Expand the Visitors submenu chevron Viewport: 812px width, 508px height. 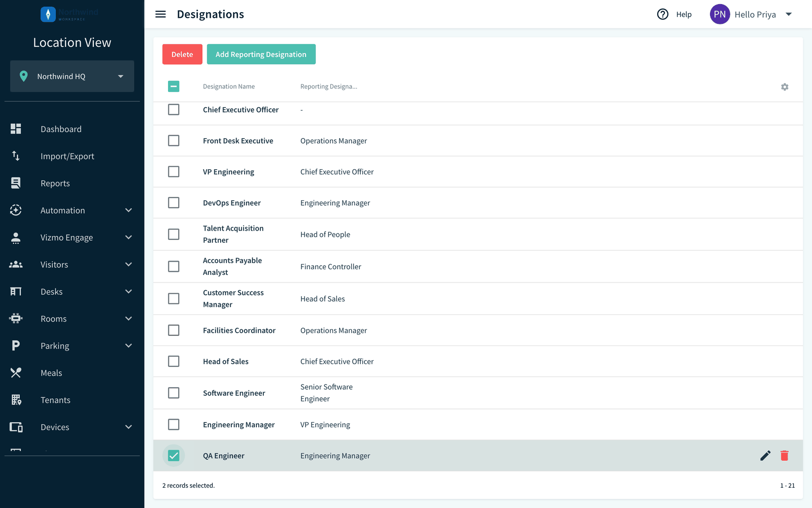click(128, 264)
